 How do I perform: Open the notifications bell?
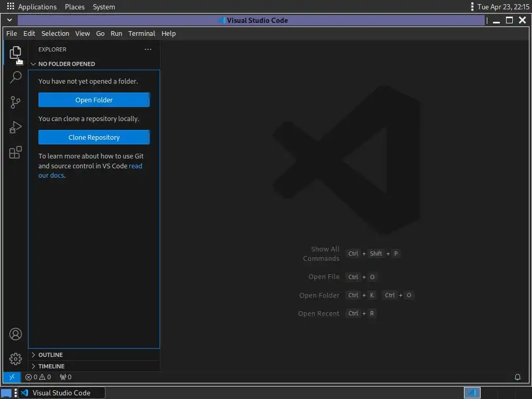(517, 377)
